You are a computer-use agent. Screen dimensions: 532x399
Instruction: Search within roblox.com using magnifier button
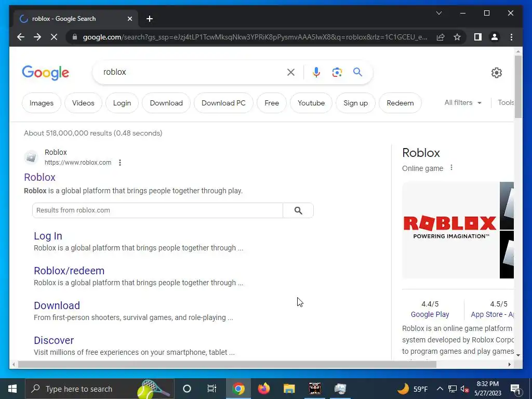pos(298,210)
